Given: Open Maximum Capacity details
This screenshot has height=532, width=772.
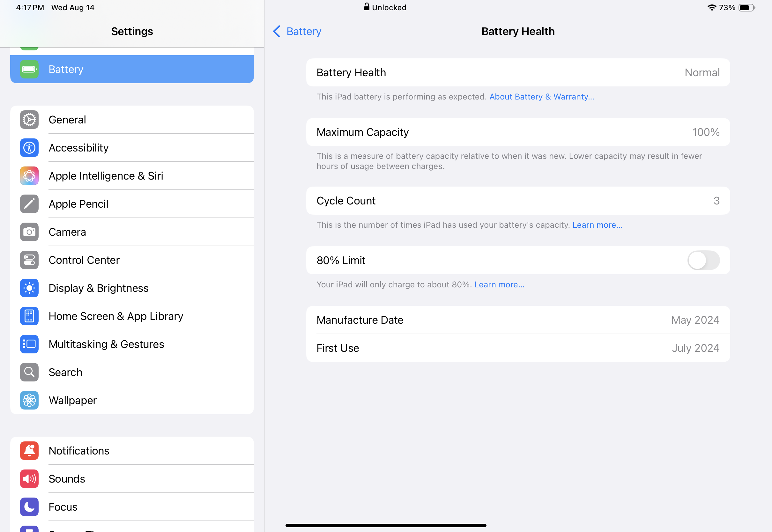Looking at the screenshot, I should (518, 131).
